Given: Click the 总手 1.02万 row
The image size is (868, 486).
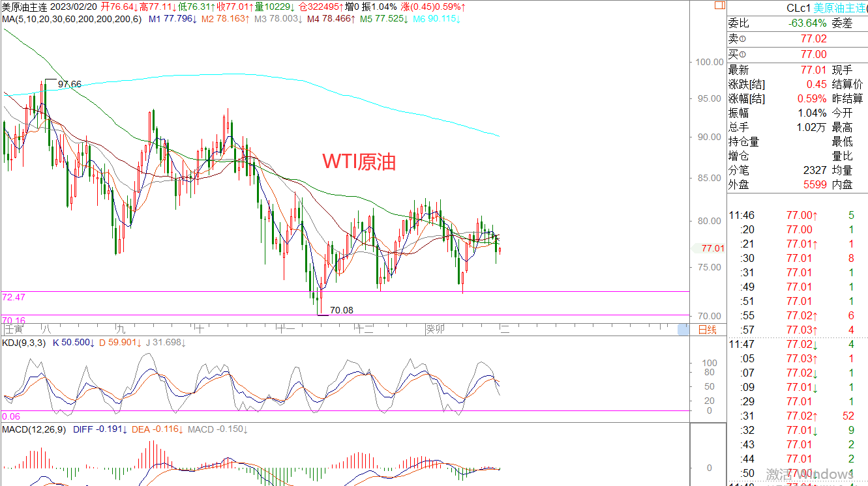Looking at the screenshot, I should [x=777, y=127].
